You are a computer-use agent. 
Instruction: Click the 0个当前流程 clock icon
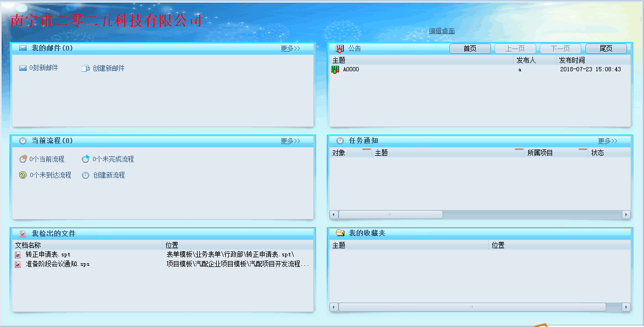22,158
